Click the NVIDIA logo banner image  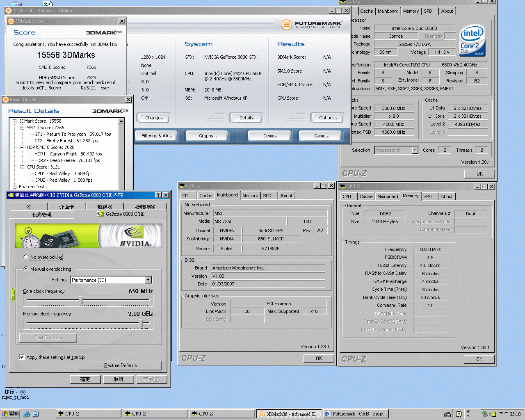pos(89,236)
